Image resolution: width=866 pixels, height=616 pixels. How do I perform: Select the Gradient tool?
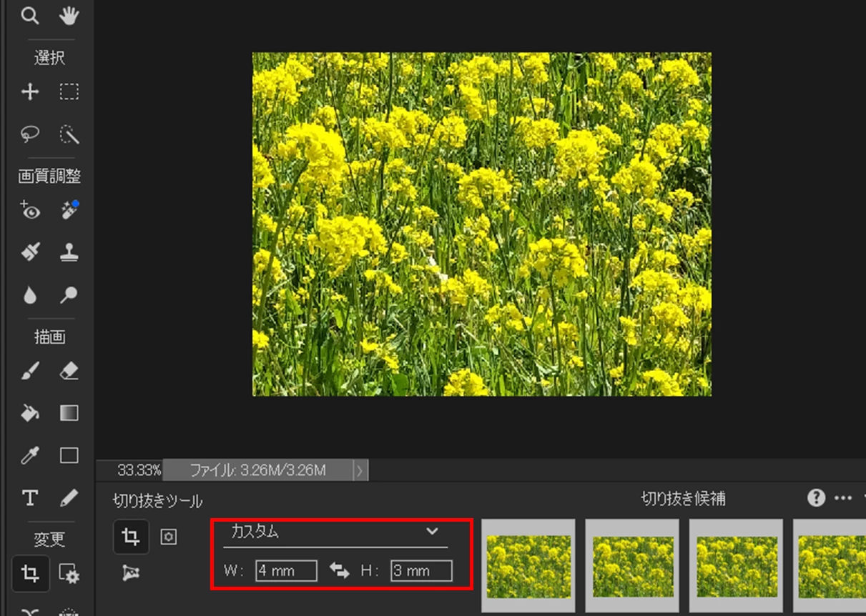click(69, 413)
